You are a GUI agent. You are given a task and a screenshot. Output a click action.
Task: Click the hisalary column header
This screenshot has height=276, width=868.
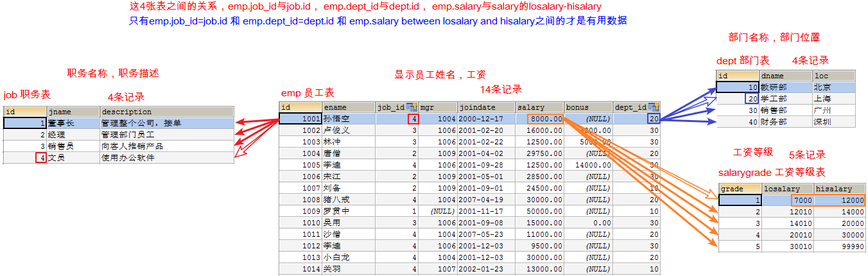pos(838,189)
